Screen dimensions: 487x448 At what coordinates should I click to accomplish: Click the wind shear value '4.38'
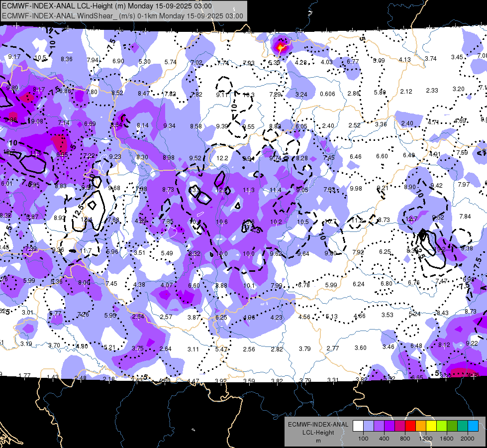[139, 284]
